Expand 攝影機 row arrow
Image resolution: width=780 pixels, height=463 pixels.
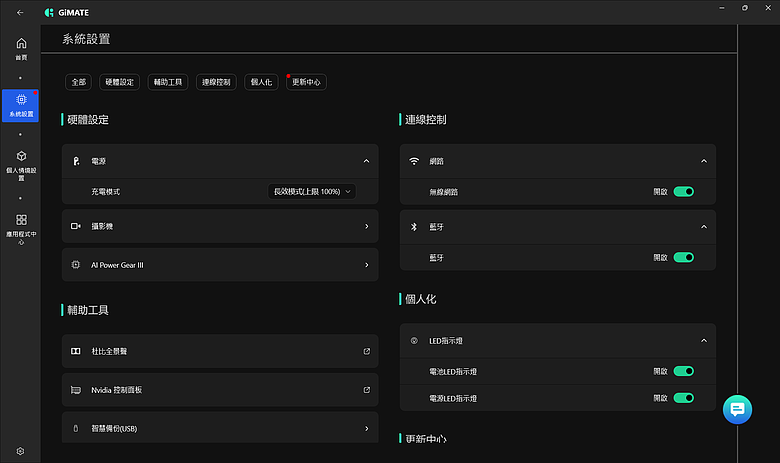(x=367, y=226)
